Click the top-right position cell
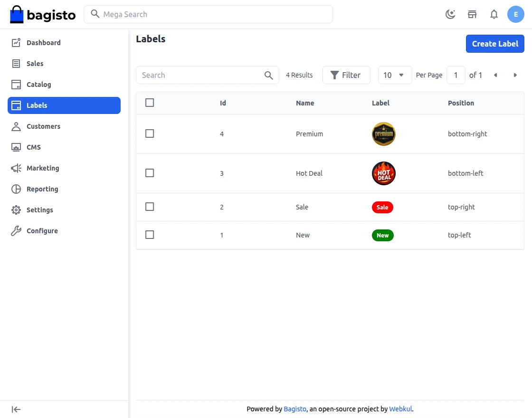 pyautogui.click(x=461, y=207)
